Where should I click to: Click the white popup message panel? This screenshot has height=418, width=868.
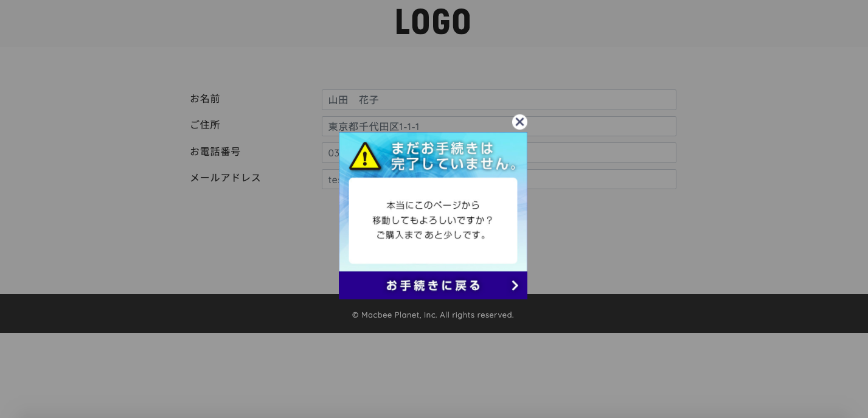[433, 220]
